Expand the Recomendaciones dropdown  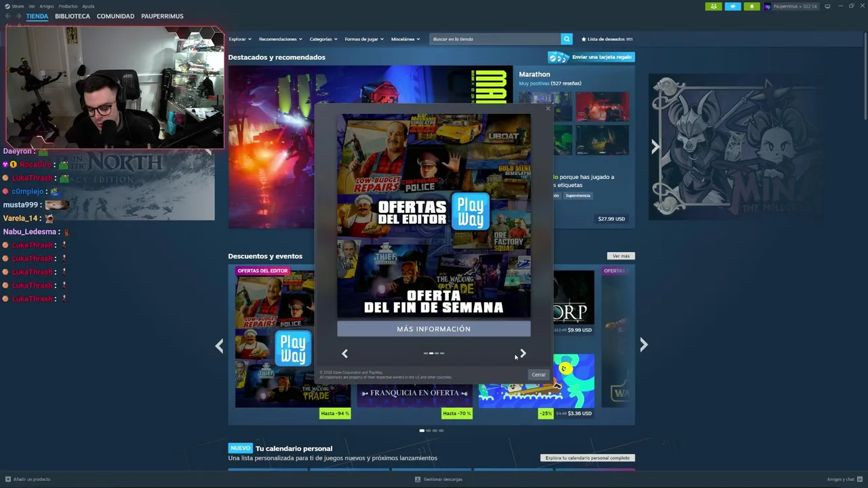pyautogui.click(x=281, y=39)
